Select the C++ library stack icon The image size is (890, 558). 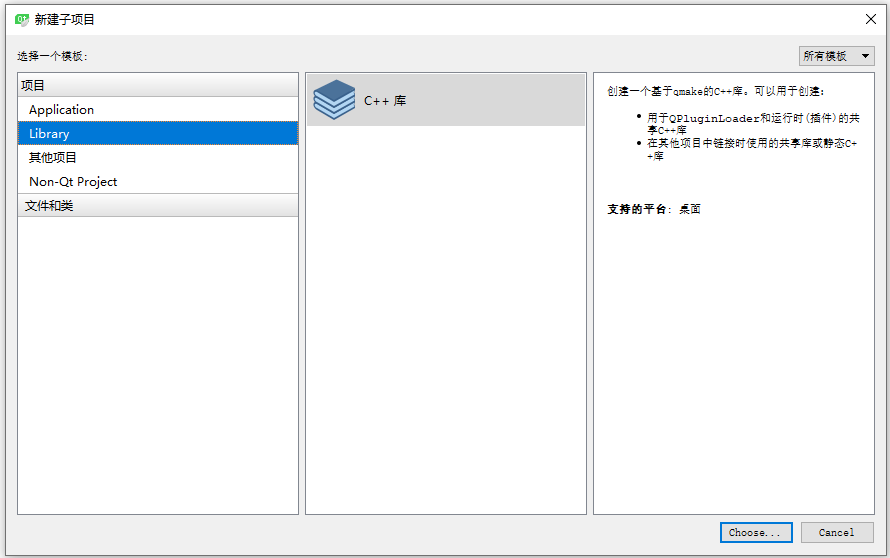click(334, 99)
